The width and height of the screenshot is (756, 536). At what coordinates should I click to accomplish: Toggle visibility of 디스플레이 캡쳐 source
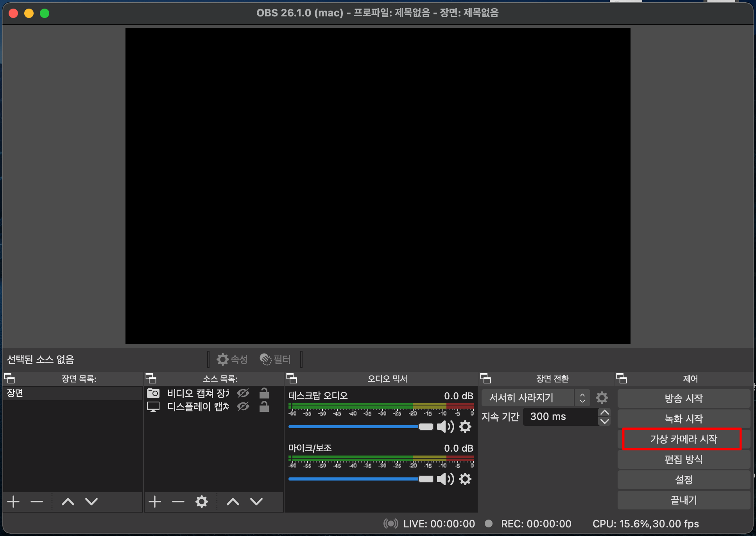(x=243, y=407)
